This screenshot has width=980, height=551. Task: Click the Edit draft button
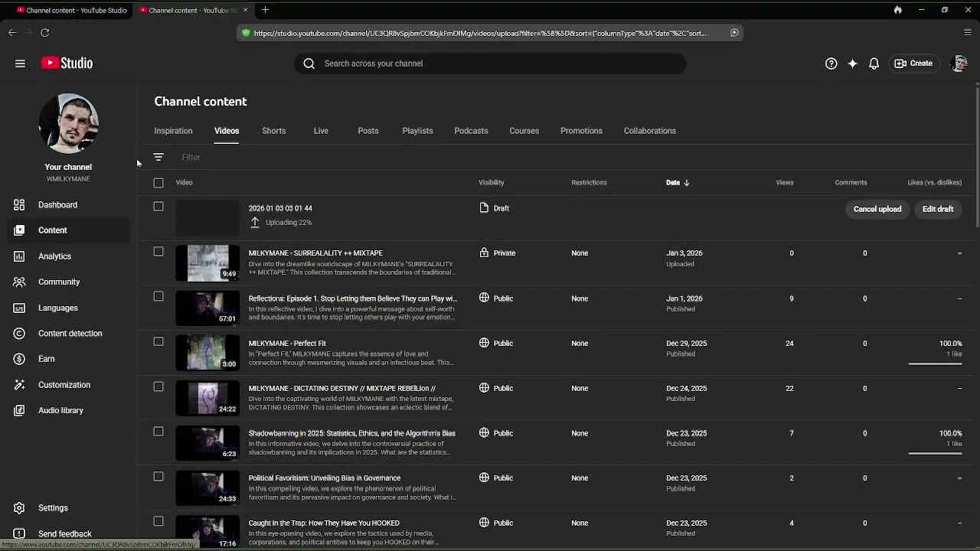(938, 209)
